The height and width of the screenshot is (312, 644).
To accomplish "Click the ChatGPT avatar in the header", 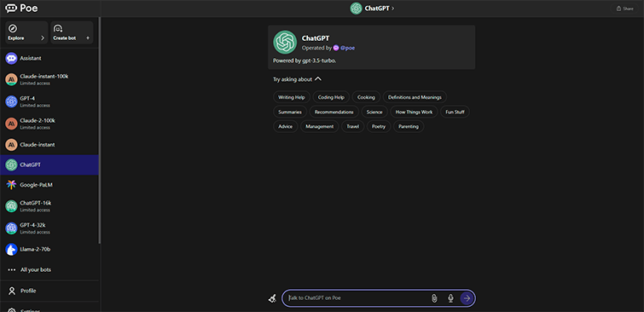I will pyautogui.click(x=356, y=9).
